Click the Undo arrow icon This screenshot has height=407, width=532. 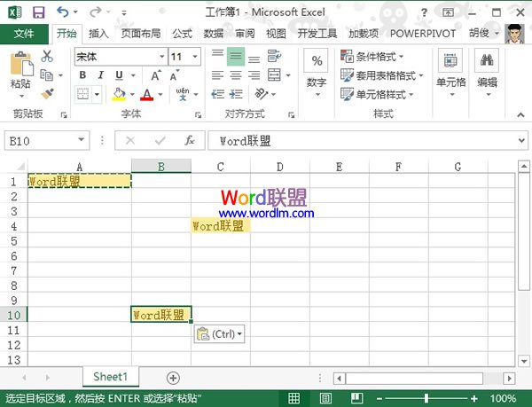[62, 12]
